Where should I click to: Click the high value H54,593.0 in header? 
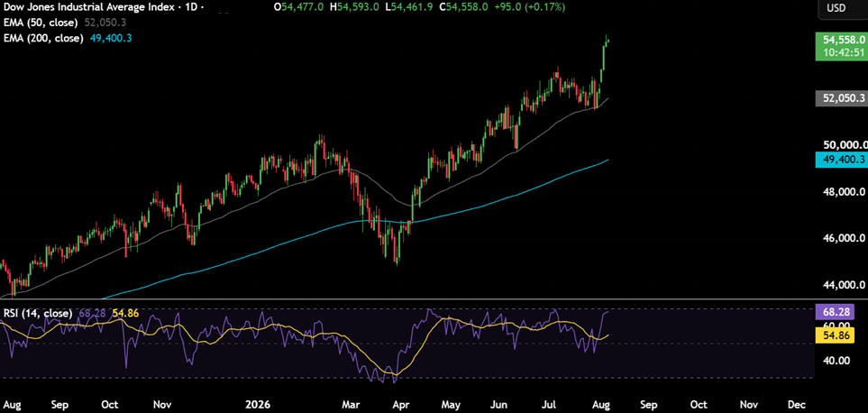354,8
